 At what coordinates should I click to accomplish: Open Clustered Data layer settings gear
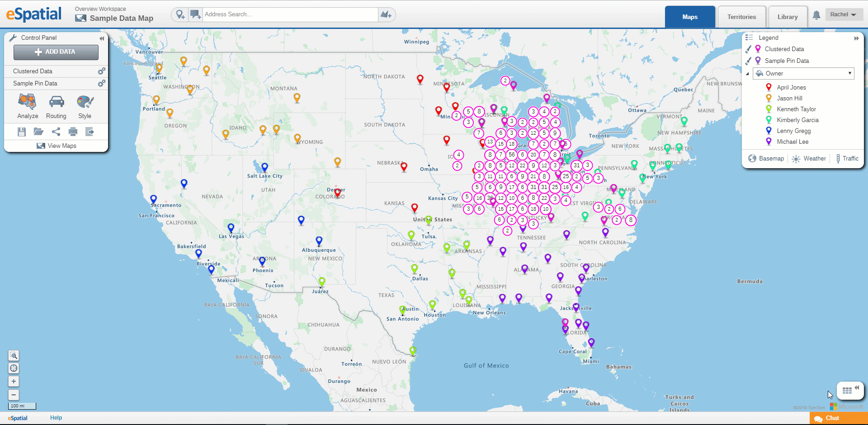102,71
